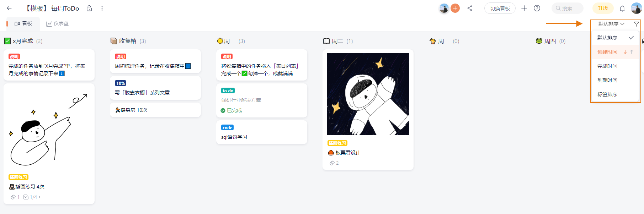Expand the 默认排序 sort dropdown

(611, 24)
